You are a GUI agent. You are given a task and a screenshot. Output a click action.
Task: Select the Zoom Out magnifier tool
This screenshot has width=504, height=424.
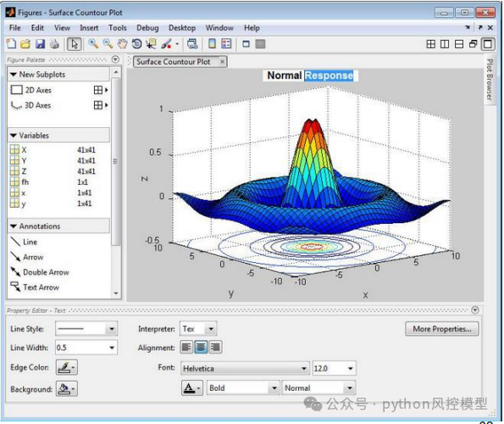tap(108, 44)
